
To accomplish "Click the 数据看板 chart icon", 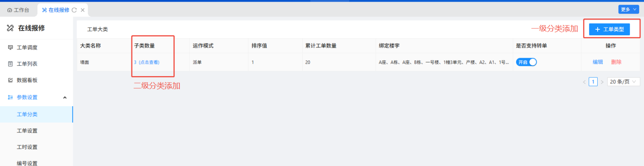I will tap(10, 80).
